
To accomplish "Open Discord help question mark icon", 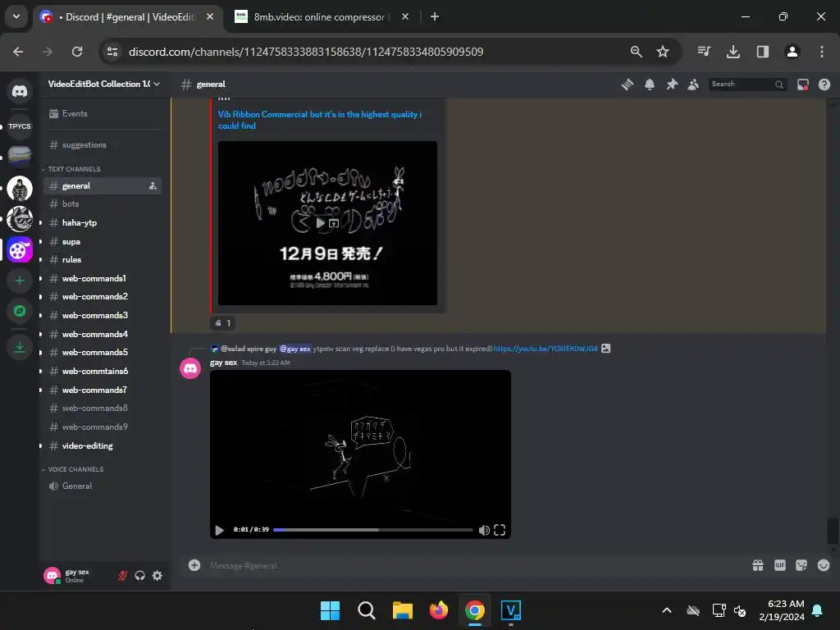I will (824, 84).
